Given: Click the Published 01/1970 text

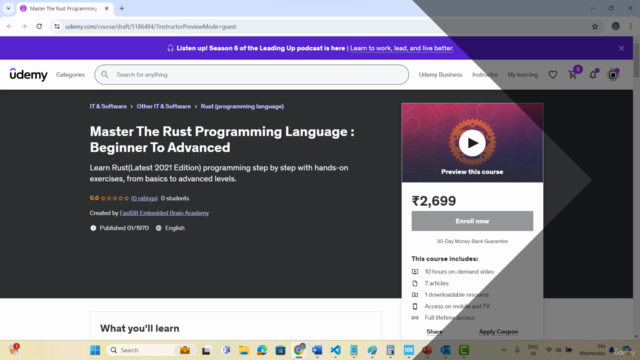Looking at the screenshot, I should coord(124,228).
